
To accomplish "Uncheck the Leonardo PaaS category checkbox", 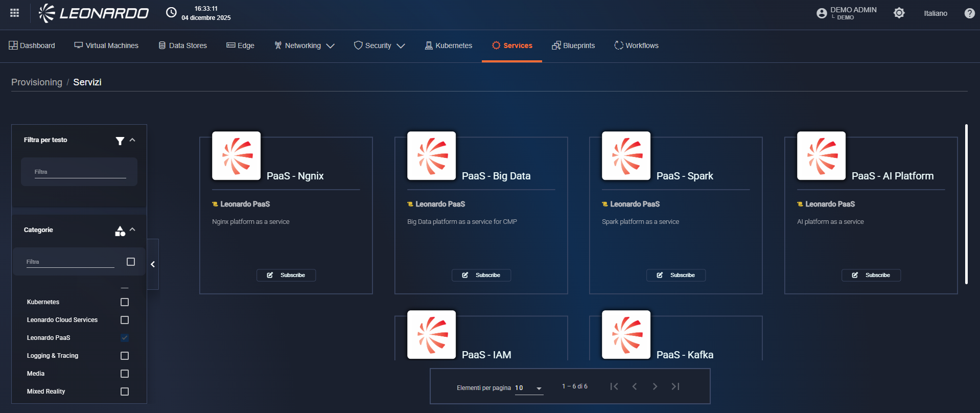I will [124, 338].
